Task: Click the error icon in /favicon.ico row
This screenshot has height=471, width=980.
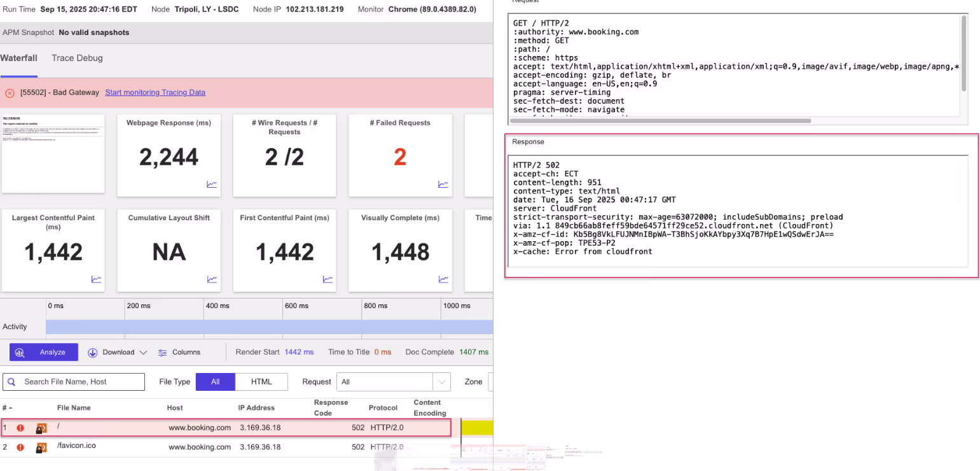Action: coord(20,447)
